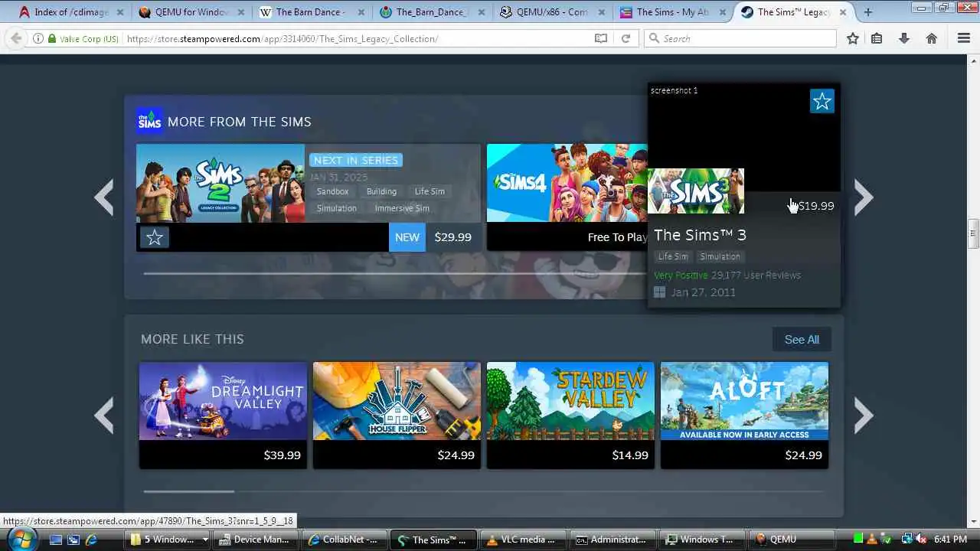
Task: Open a new browser tab
Action: (867, 11)
